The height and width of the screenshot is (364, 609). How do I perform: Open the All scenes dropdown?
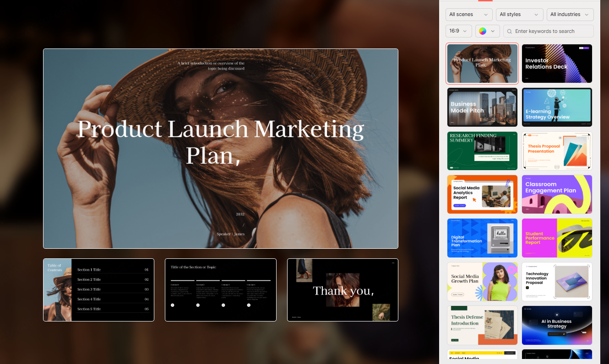pos(468,15)
